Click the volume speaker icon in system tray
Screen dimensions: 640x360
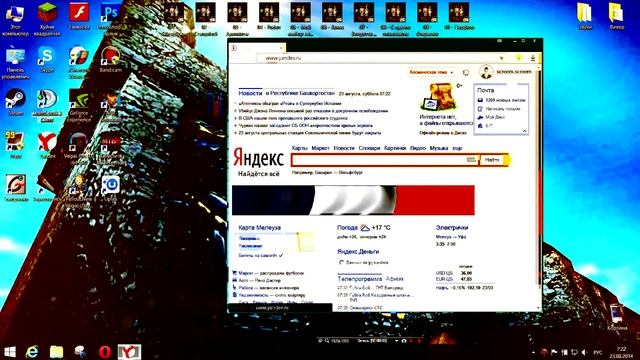[584, 352]
